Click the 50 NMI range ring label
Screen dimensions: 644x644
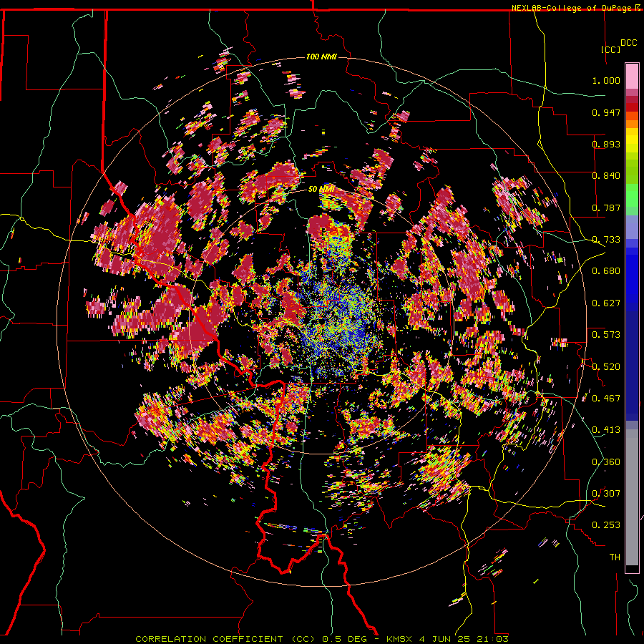321,189
